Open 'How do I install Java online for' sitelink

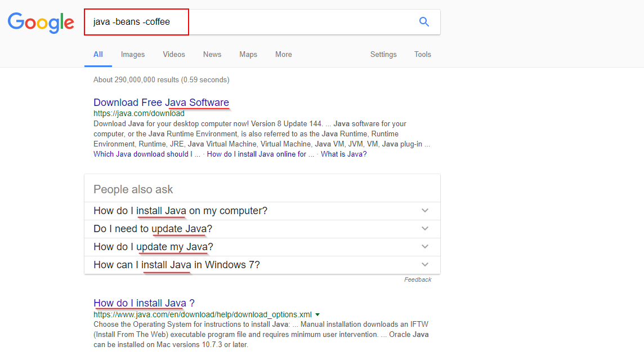(x=261, y=154)
